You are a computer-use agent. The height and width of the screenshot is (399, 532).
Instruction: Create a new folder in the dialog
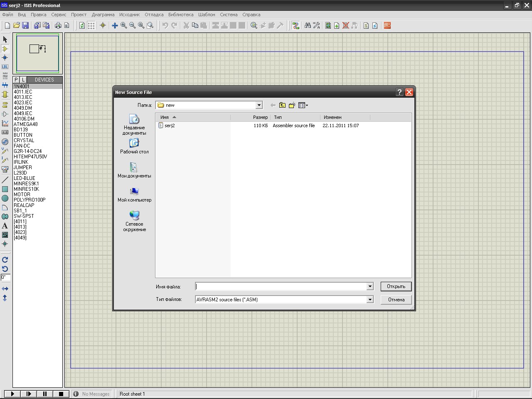pos(292,105)
